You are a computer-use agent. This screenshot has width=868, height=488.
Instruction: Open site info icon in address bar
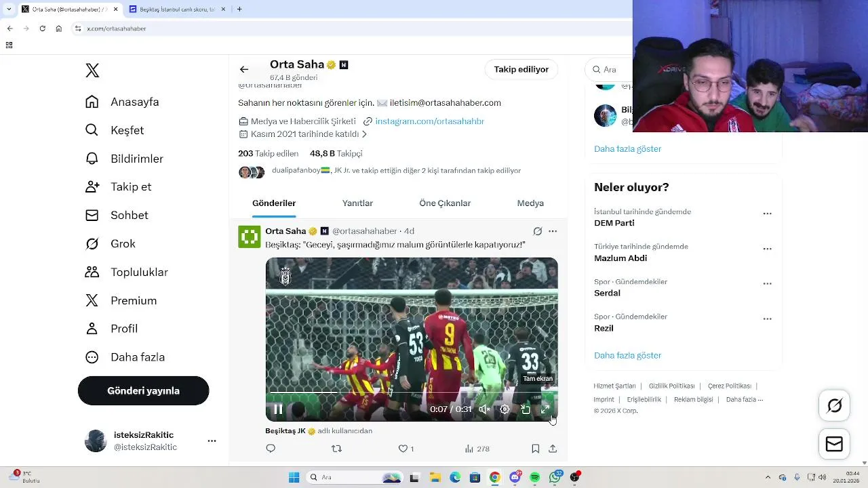pyautogui.click(x=78, y=28)
